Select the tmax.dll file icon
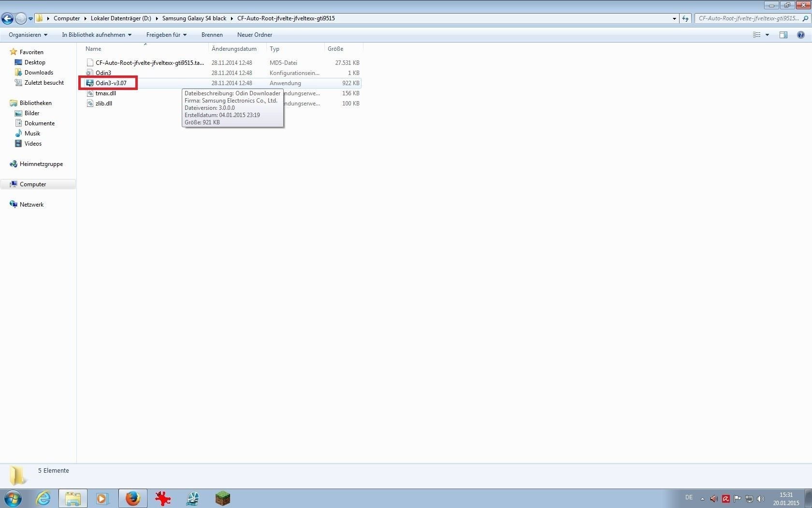Screen dimensions: 812x508 (x=89, y=93)
